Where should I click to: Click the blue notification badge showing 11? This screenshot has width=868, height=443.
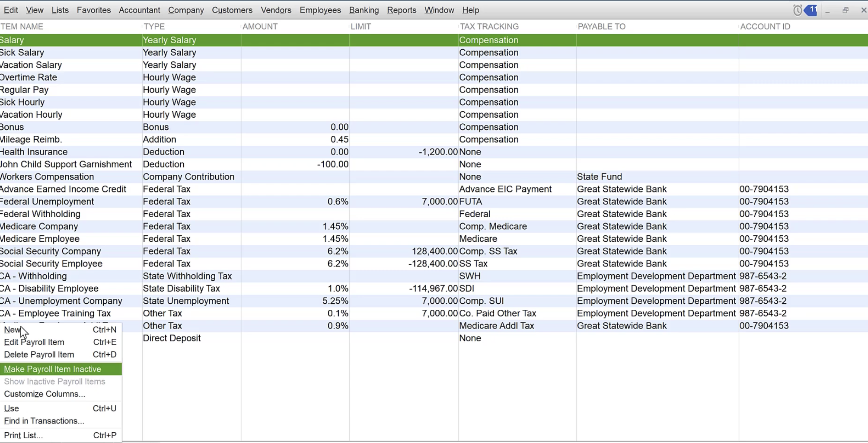pyautogui.click(x=811, y=10)
